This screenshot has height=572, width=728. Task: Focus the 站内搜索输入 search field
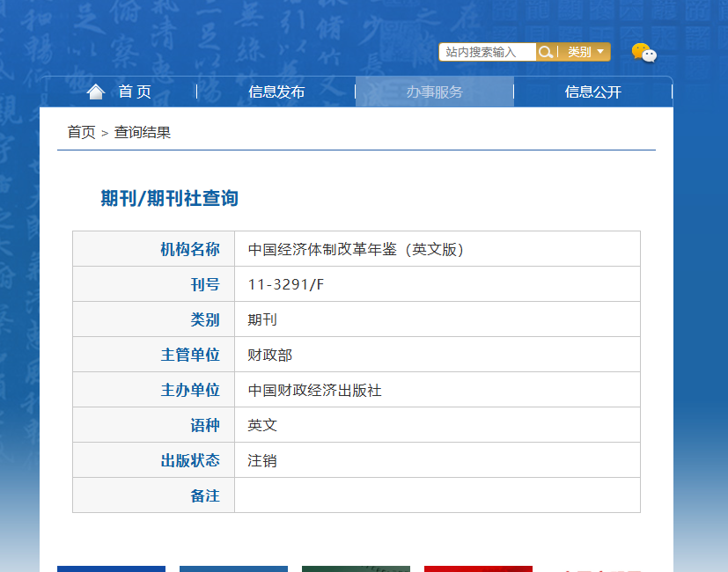488,52
